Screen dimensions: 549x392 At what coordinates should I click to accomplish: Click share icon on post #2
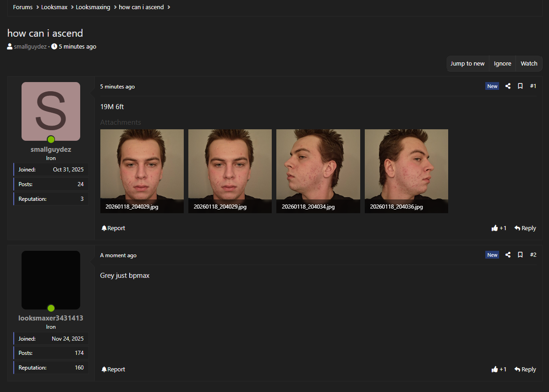(508, 255)
